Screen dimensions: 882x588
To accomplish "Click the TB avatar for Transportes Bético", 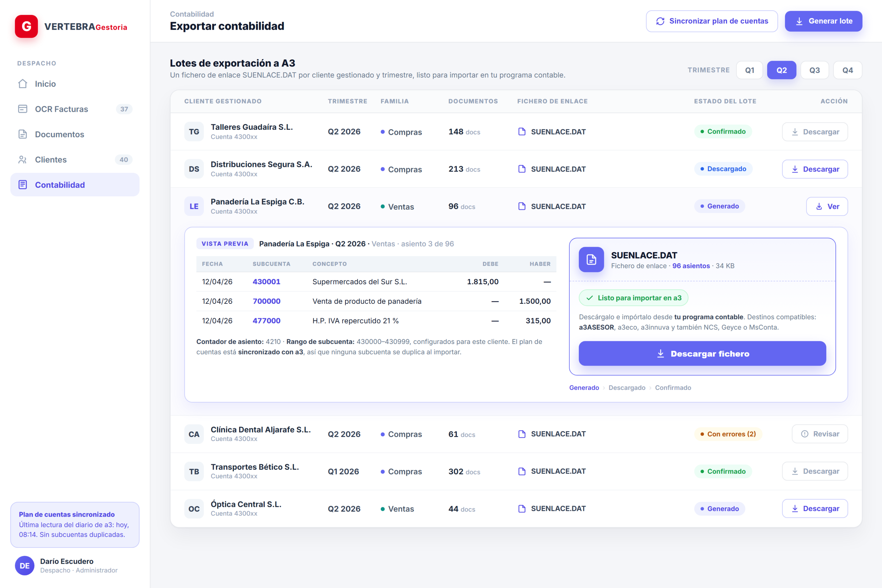I will 194,472.
